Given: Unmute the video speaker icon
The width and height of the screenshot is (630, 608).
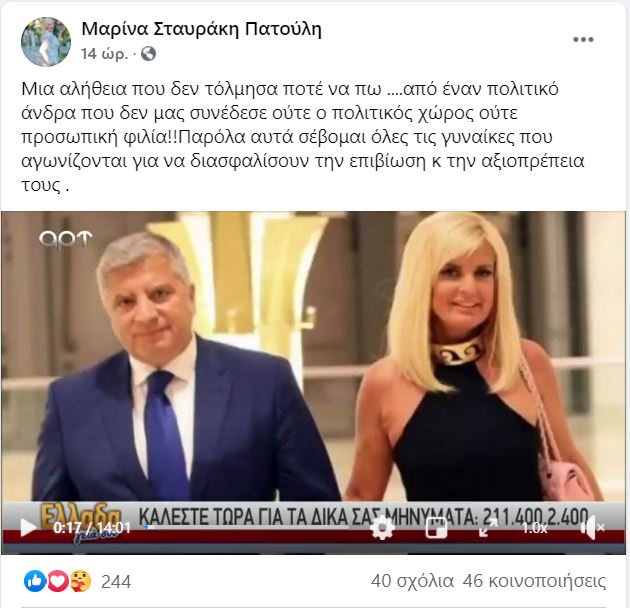Looking at the screenshot, I should (592, 528).
